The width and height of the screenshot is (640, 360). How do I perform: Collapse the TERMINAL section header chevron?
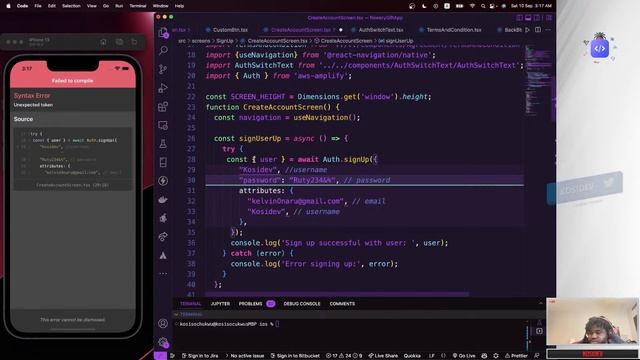(x=176, y=314)
